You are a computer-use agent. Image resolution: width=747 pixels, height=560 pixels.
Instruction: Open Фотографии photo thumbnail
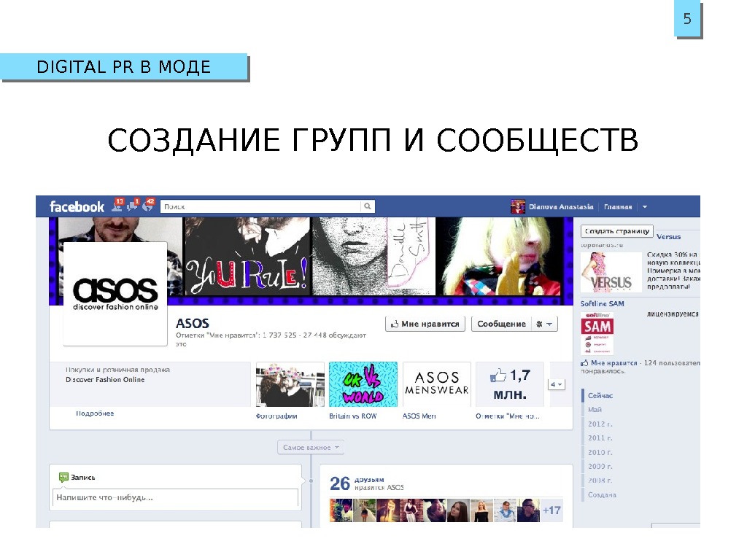click(290, 384)
